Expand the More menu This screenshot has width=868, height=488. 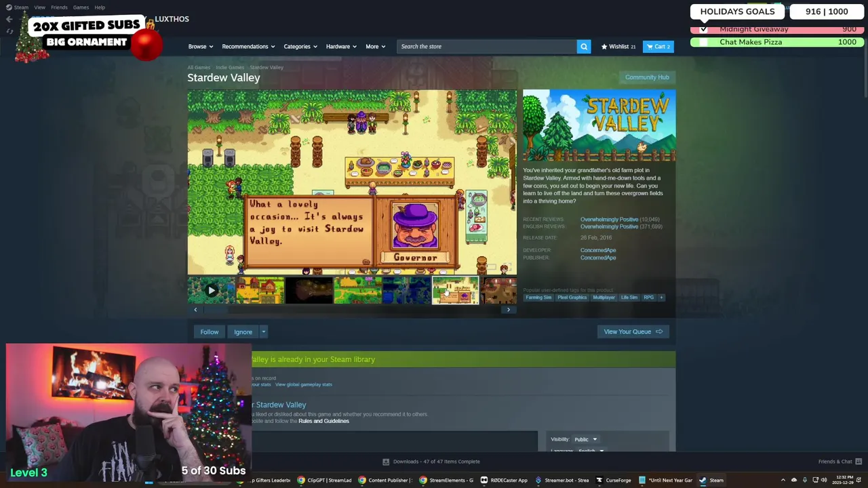376,47
